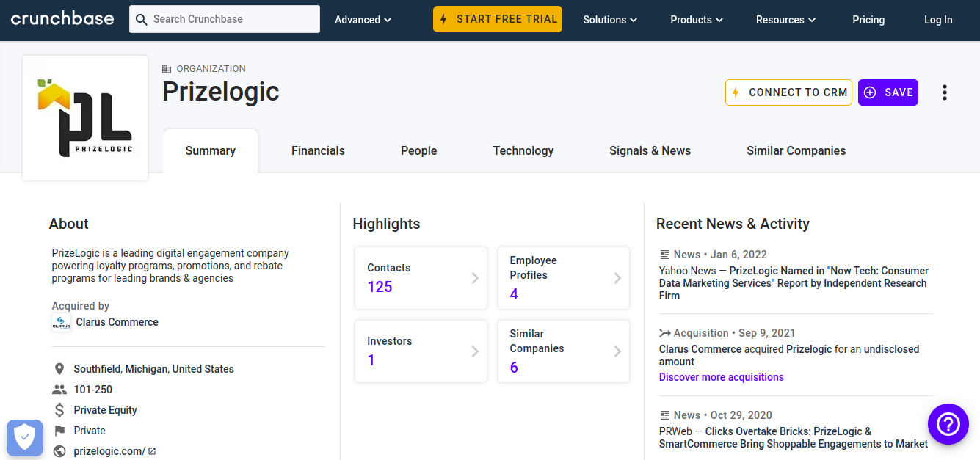Open the Employee Profiles card chevron
Viewport: 980px width, 460px height.
click(x=617, y=278)
